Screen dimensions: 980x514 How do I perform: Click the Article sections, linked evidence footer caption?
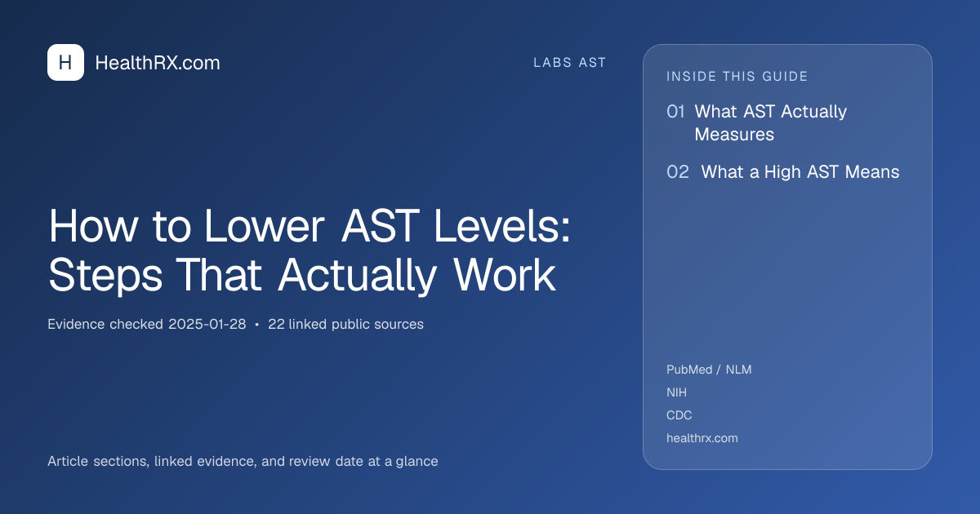click(x=243, y=461)
